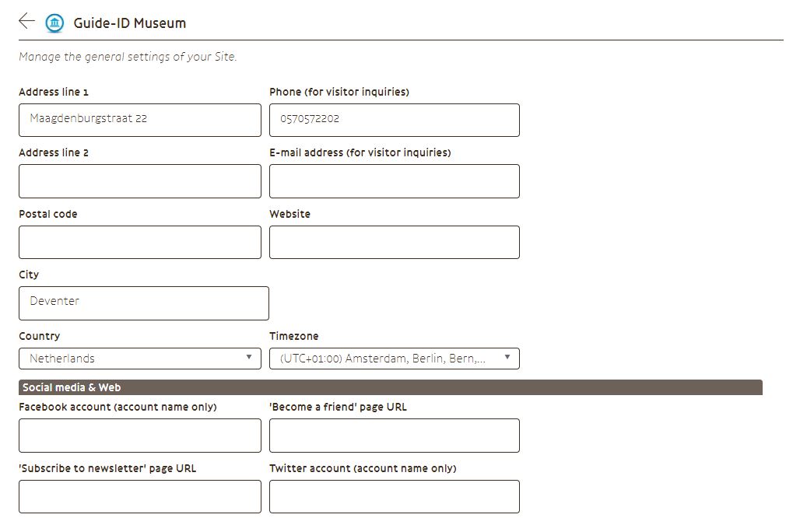Click the Postal code input field

coord(140,243)
